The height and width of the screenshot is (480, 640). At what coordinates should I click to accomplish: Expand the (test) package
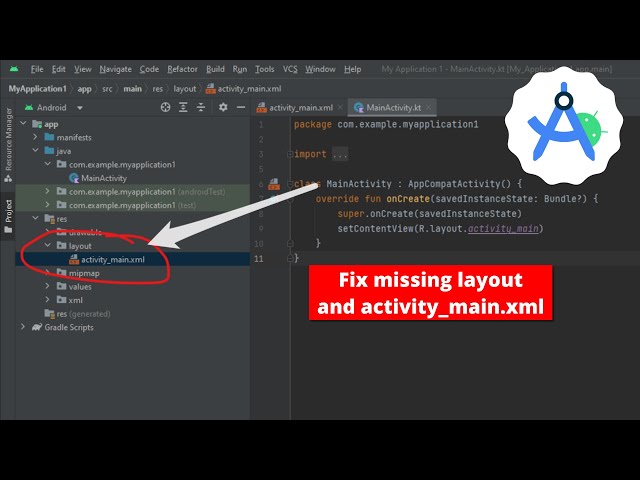click(x=48, y=205)
